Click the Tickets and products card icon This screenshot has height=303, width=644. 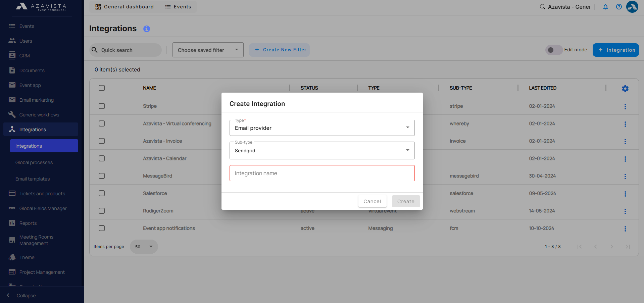click(x=12, y=193)
